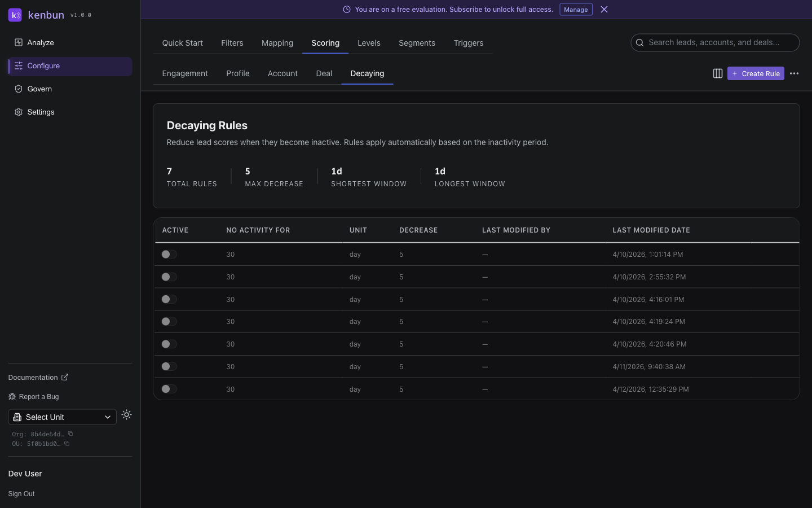Open the Engagement sub-tab
Image resolution: width=812 pixels, height=508 pixels.
coord(185,73)
